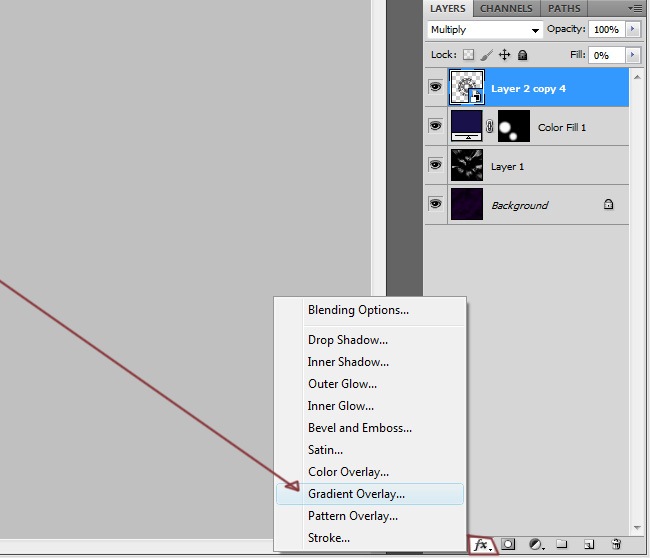650x558 pixels.
Task: Choose Blending Options from the menu
Action: [370, 310]
